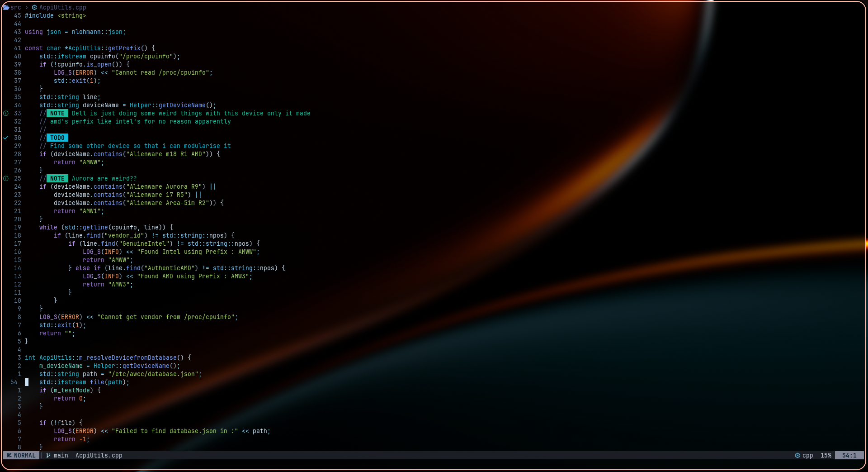
Task: Click the if (m_testMode) condition
Action: 70,391
